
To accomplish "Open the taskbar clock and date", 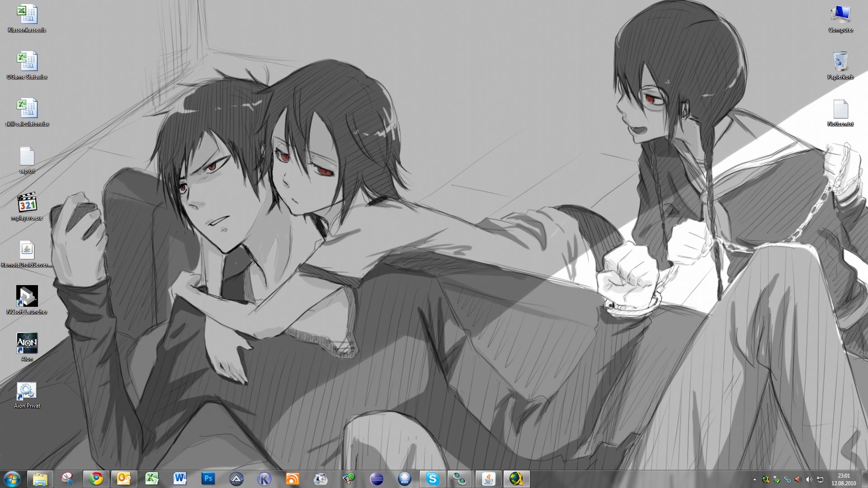I will tap(844, 479).
